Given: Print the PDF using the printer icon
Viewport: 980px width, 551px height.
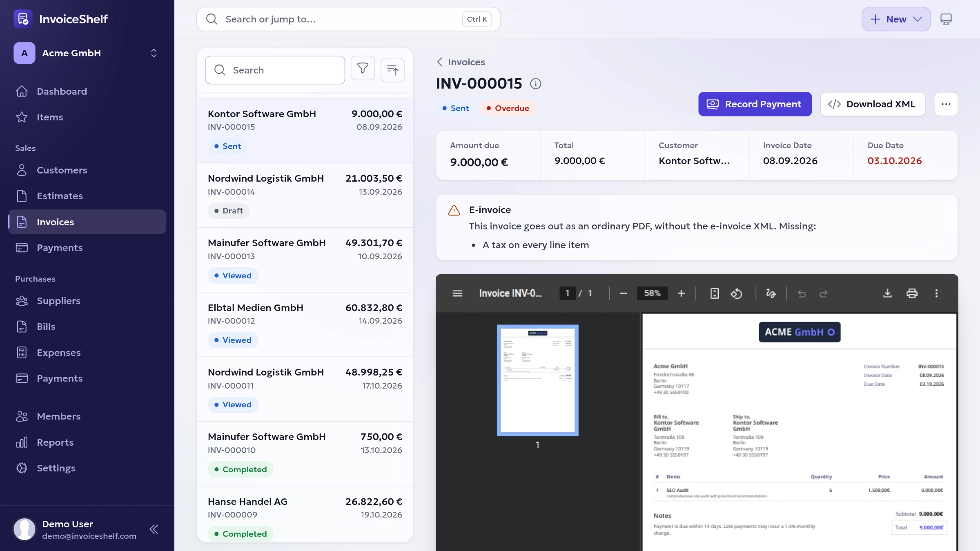Looking at the screenshot, I should pyautogui.click(x=912, y=293).
